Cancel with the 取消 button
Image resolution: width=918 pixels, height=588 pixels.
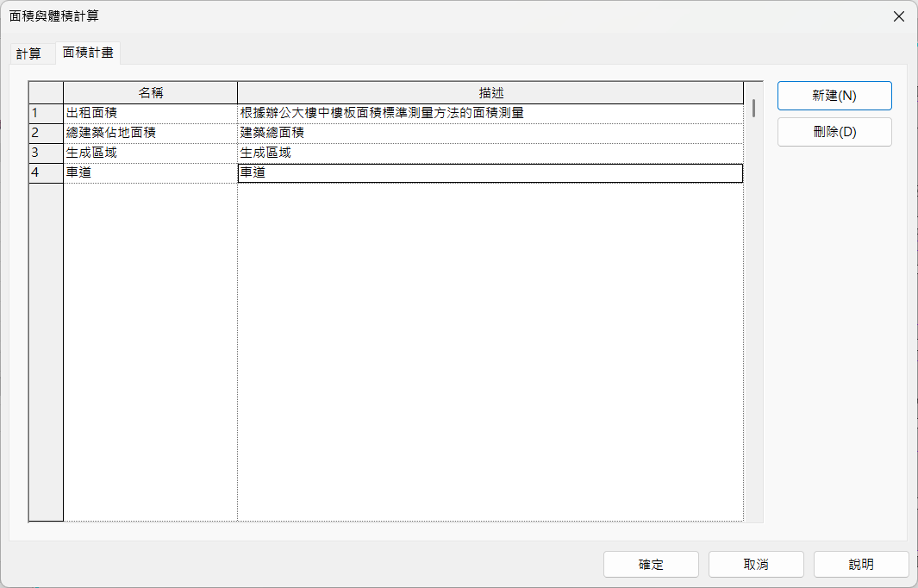[756, 565]
